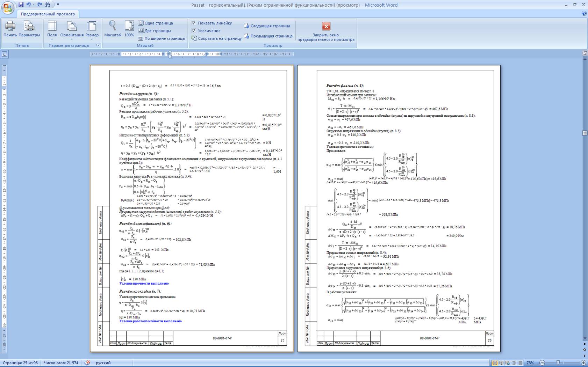This screenshot has height=367, width=588.
Task: Click the Microsoft Office round button
Action: [x=8, y=7]
